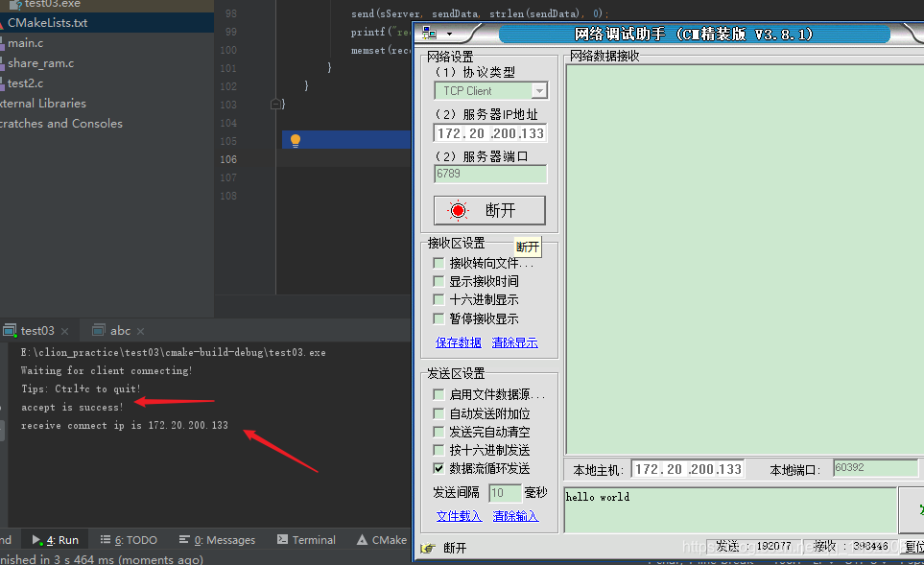This screenshot has height=565, width=924.
Task: Click the local host IP field
Action: (688, 469)
